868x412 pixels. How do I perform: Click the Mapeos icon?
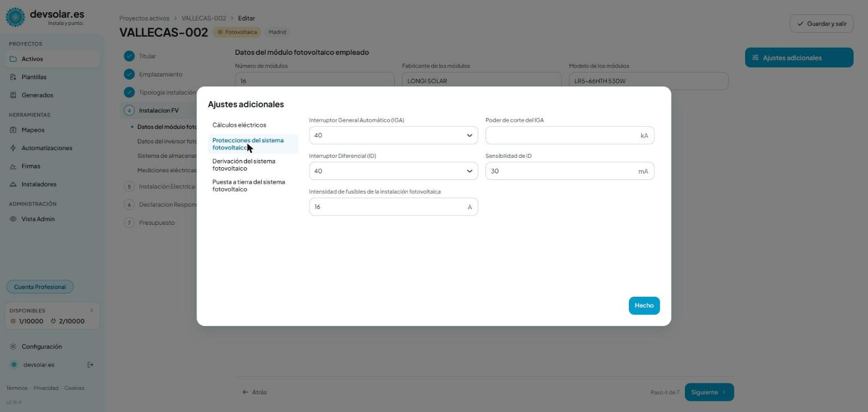[13, 130]
